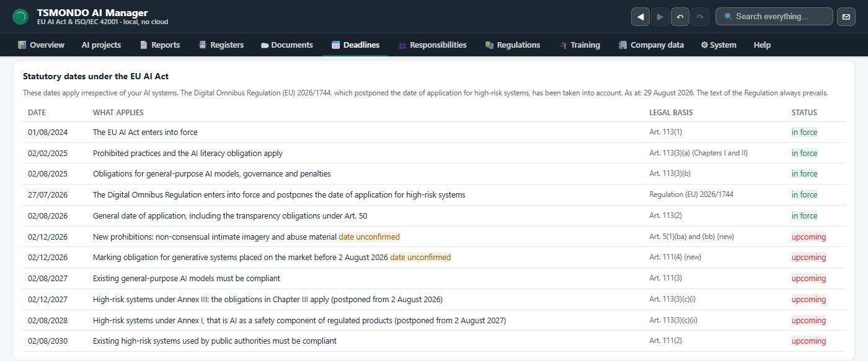Click 'High-risk systems under Annex III' row text
Viewport: 868px width, 361px height.
268,299
